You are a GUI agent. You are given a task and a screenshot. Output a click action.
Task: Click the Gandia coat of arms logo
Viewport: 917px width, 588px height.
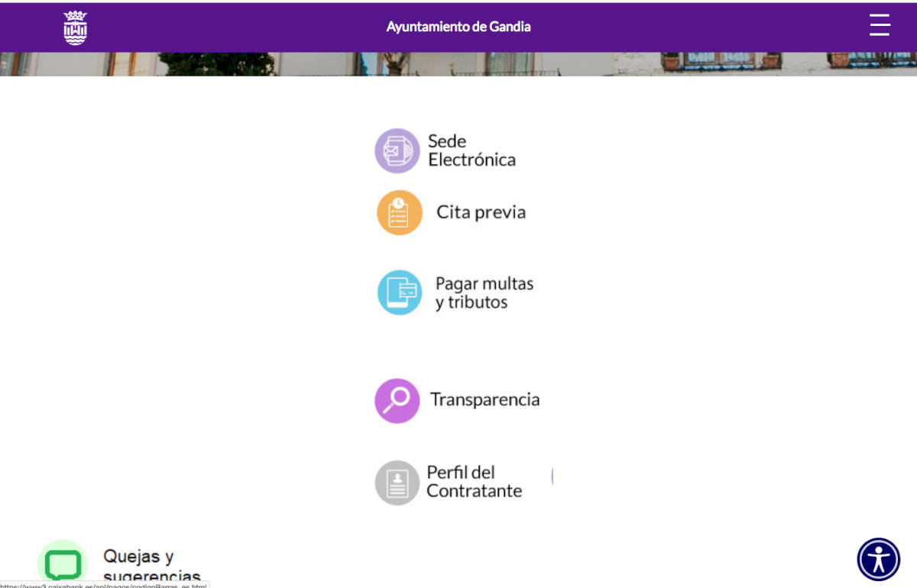[x=75, y=27]
